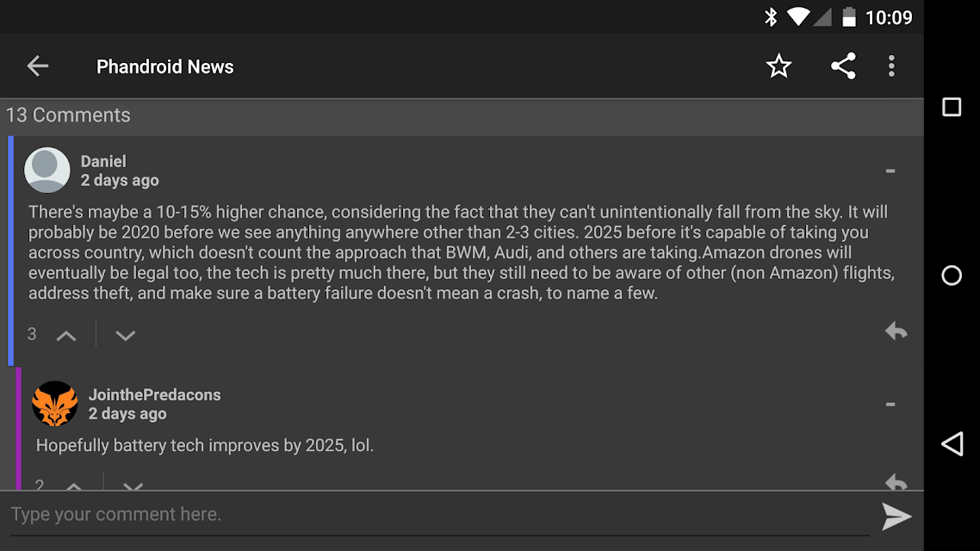Collapse Daniel's comment with the minus

(x=890, y=170)
